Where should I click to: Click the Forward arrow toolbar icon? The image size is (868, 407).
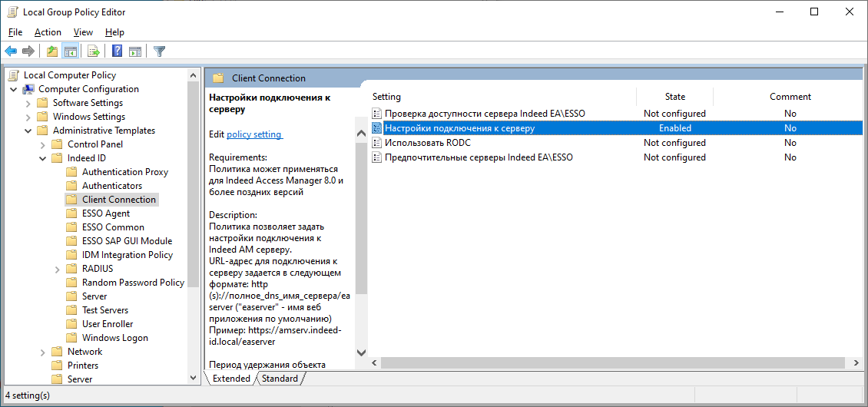[28, 51]
